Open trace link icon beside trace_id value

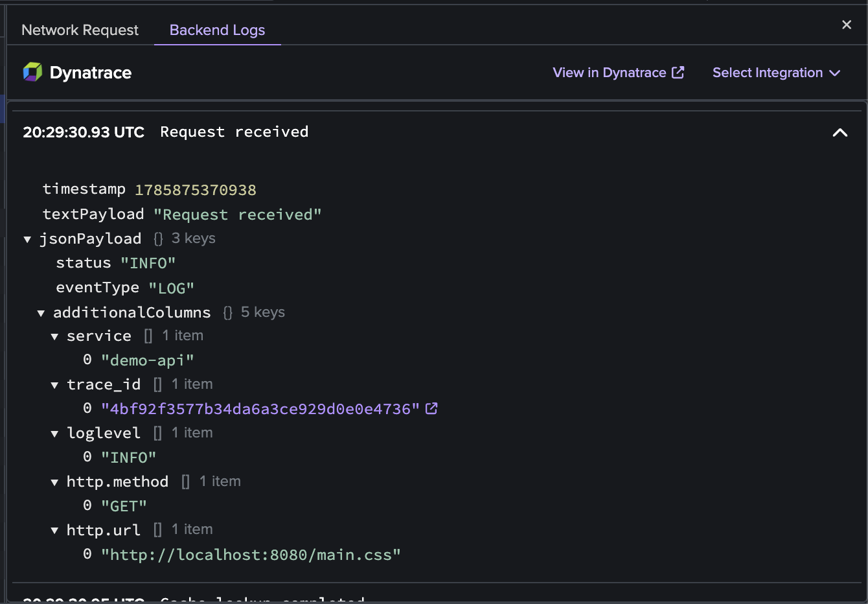pos(431,408)
